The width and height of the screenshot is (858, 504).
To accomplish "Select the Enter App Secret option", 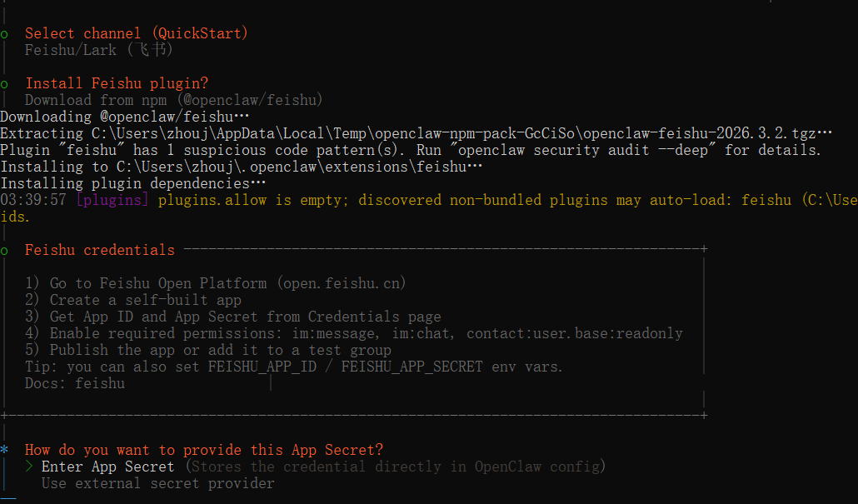I will coord(108,467).
